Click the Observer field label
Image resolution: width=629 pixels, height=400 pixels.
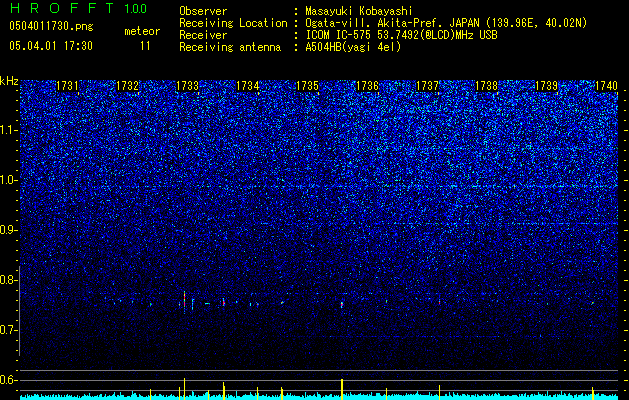click(x=203, y=11)
